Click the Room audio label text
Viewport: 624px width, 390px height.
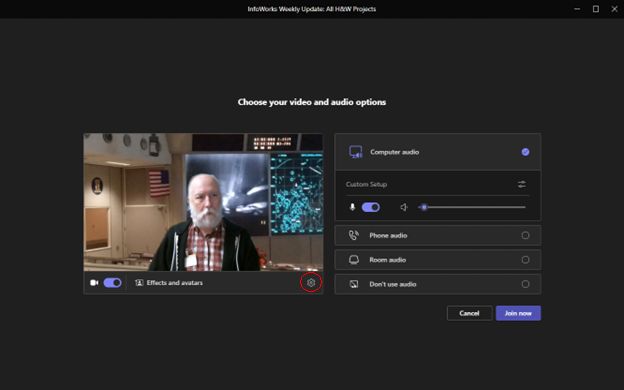click(x=388, y=260)
